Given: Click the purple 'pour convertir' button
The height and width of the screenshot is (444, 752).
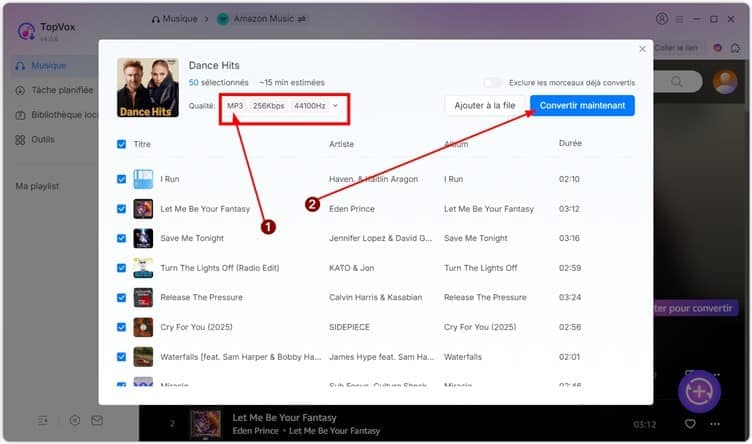Looking at the screenshot, I should 696,308.
